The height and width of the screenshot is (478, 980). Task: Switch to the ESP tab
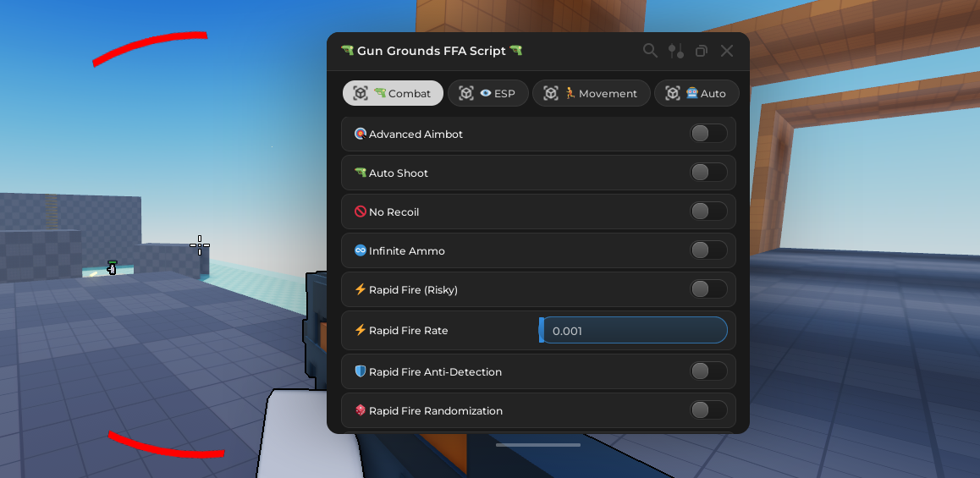487,93
